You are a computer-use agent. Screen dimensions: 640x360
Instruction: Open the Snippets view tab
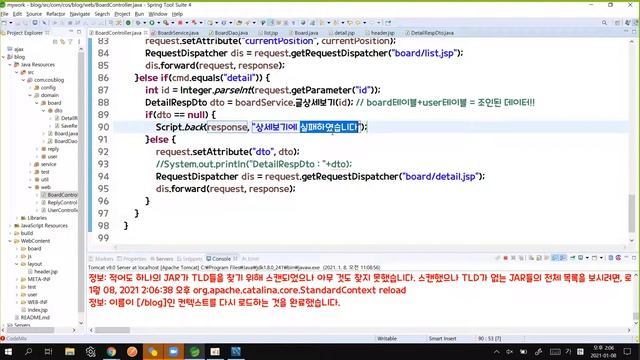point(189,259)
